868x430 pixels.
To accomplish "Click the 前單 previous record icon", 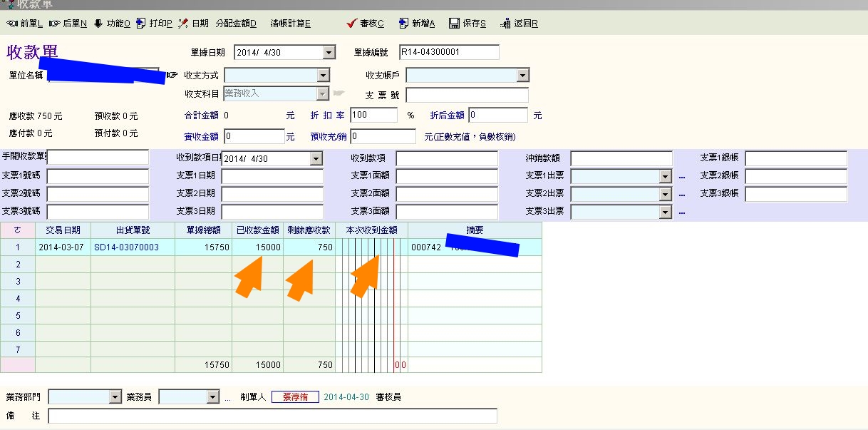I will [12, 24].
